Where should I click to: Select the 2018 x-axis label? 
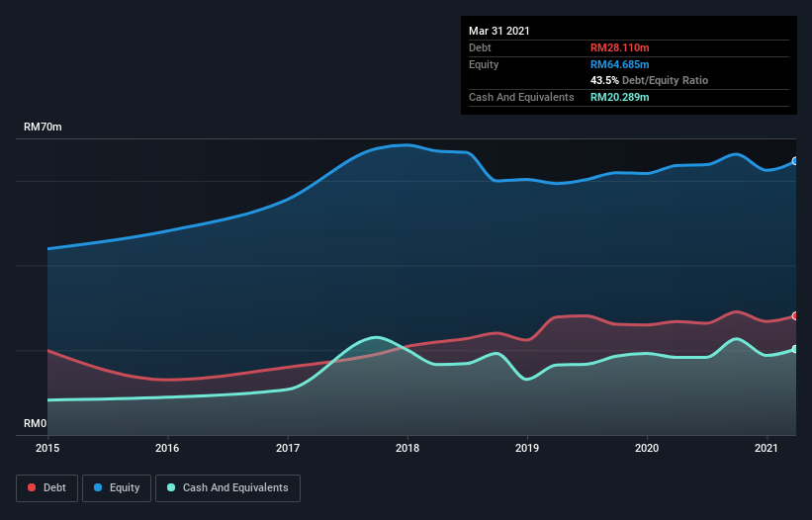pyautogui.click(x=407, y=448)
